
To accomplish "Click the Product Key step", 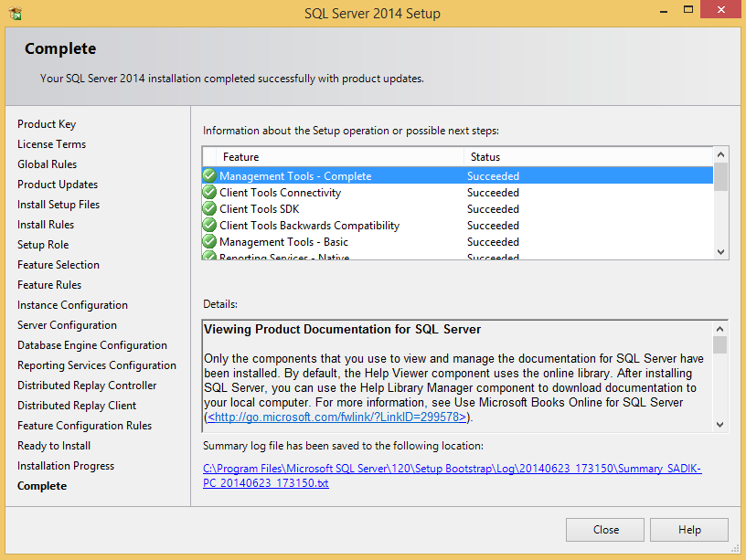I will coord(47,124).
